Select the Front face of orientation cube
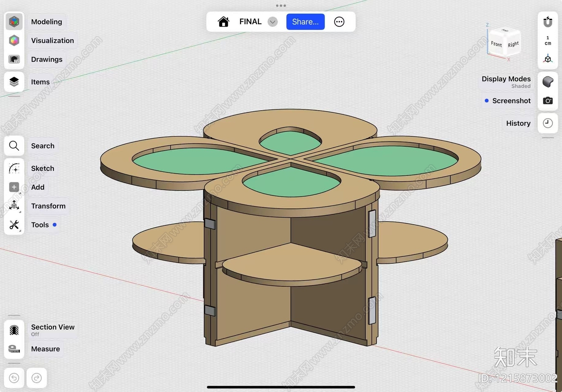The width and height of the screenshot is (562, 392). click(x=496, y=44)
